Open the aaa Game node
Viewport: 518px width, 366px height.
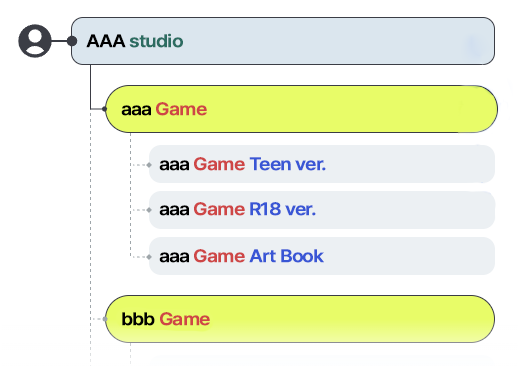click(301, 109)
